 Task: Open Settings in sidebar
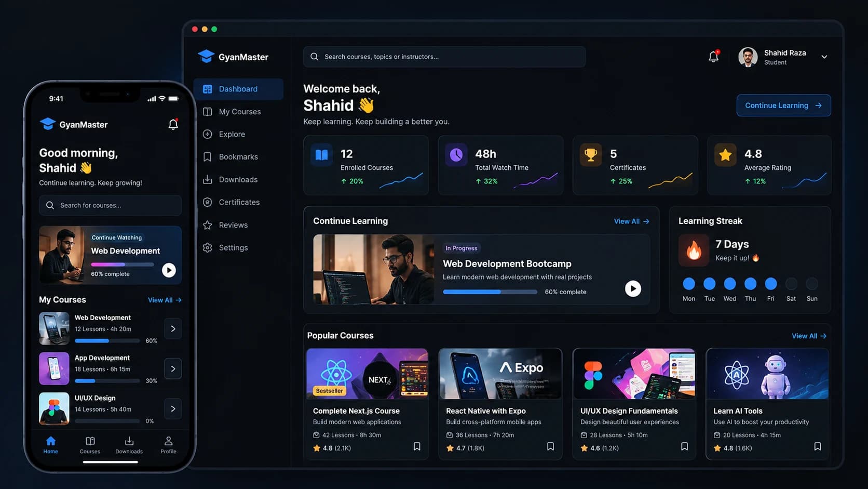pos(239,247)
